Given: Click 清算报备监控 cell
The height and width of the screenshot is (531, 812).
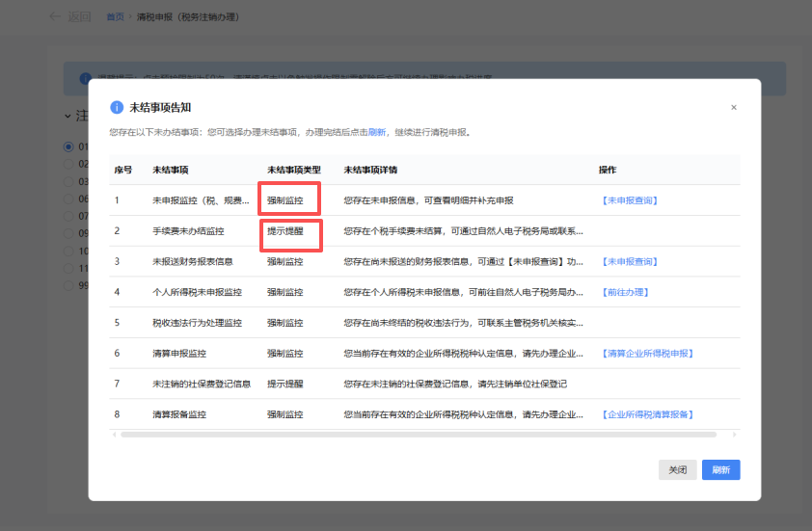Looking at the screenshot, I should [x=179, y=414].
